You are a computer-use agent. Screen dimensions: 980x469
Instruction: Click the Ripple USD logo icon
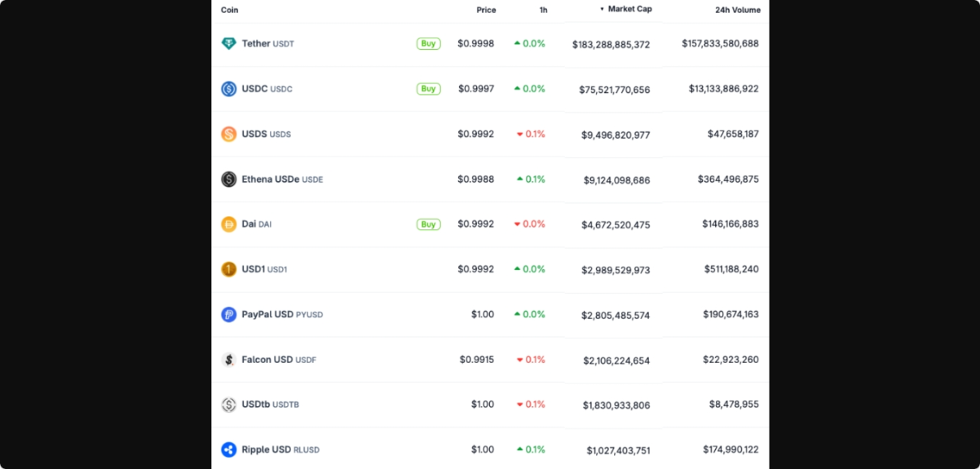(x=229, y=449)
